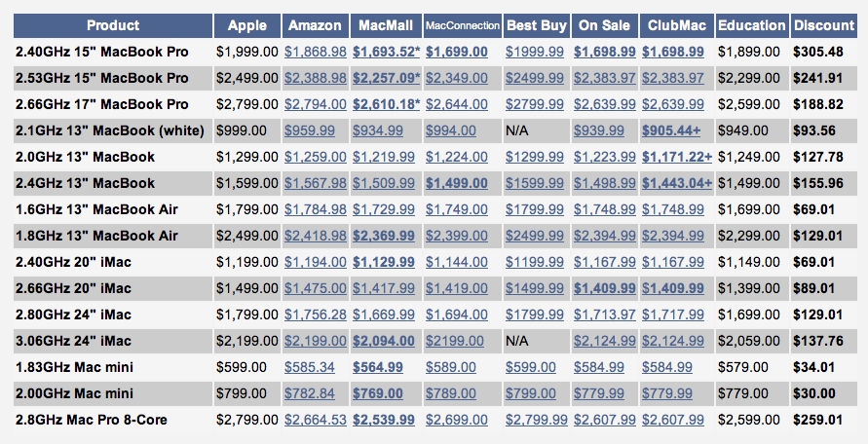Click On Sale $779.99 price link
This screenshot has width=868, height=444.
599,393
